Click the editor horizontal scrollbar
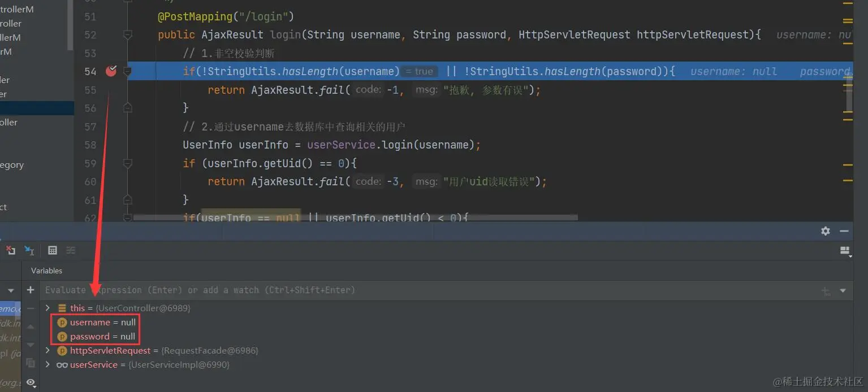Screen dimensions: 868x392 coord(355,217)
